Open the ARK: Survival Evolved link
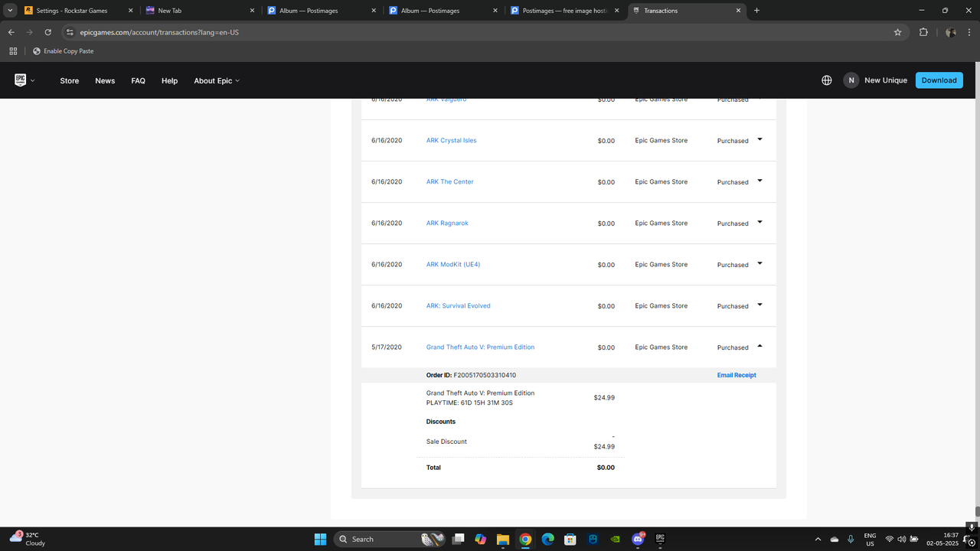Viewport: 980px width, 551px height. [x=459, y=306]
